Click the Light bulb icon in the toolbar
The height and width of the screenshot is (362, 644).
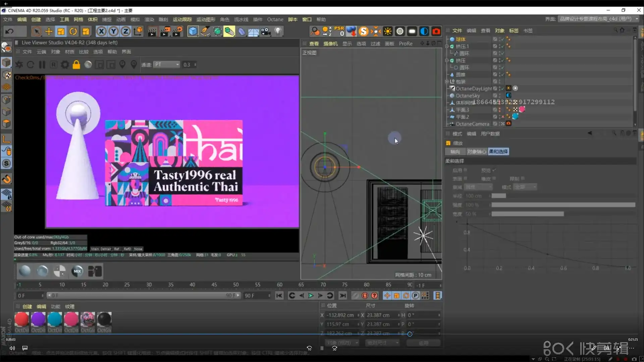pos(278,32)
